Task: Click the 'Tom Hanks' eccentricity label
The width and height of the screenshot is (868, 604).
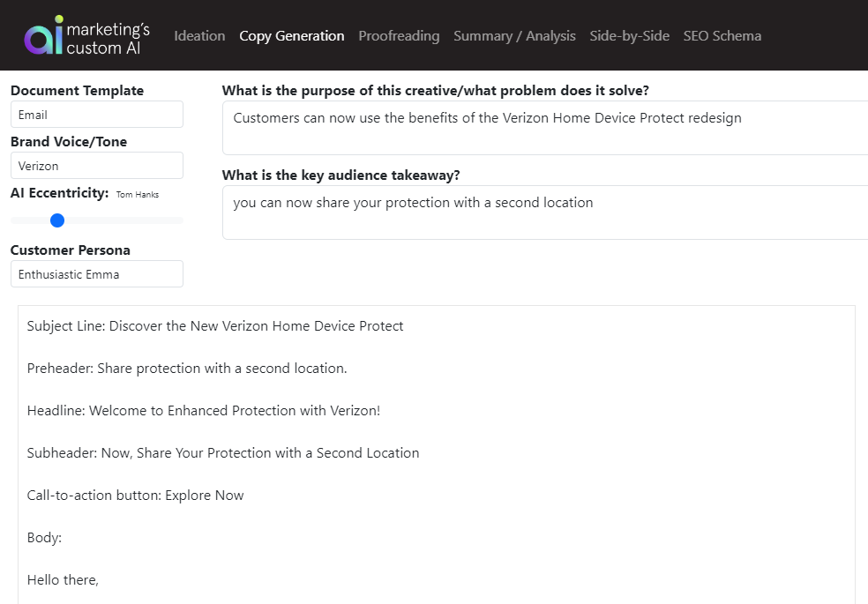Action: pyautogui.click(x=138, y=195)
